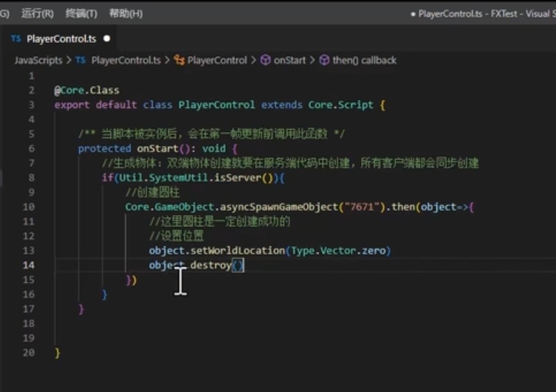Expand the chevron after JavaScripts breadcrumb
Image resolution: width=556 pixels, height=392 pixels.
[69, 60]
